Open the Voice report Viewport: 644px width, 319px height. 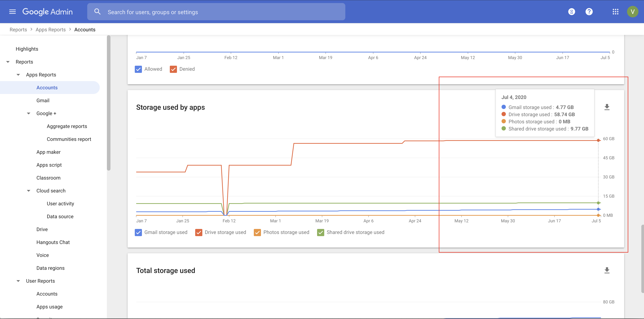[43, 255]
